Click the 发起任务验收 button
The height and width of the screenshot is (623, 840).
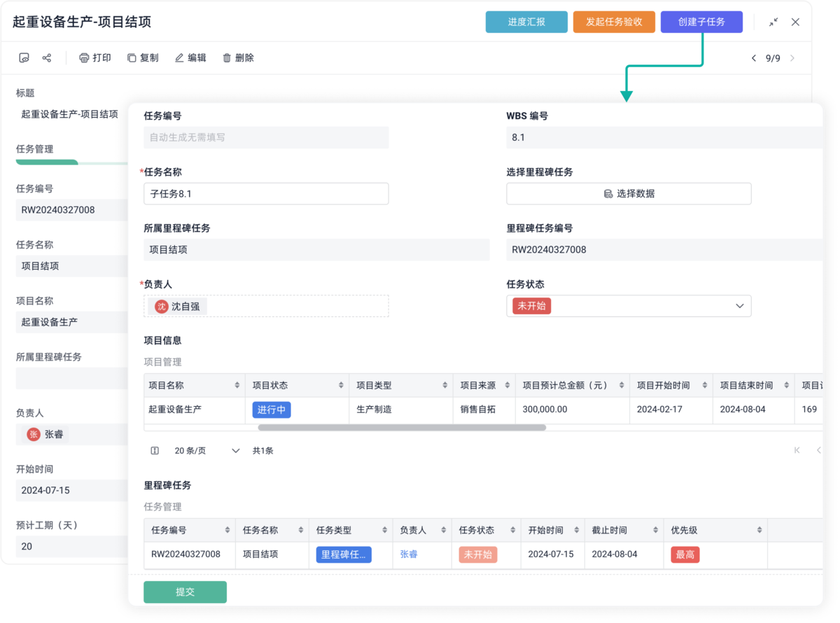tap(614, 22)
